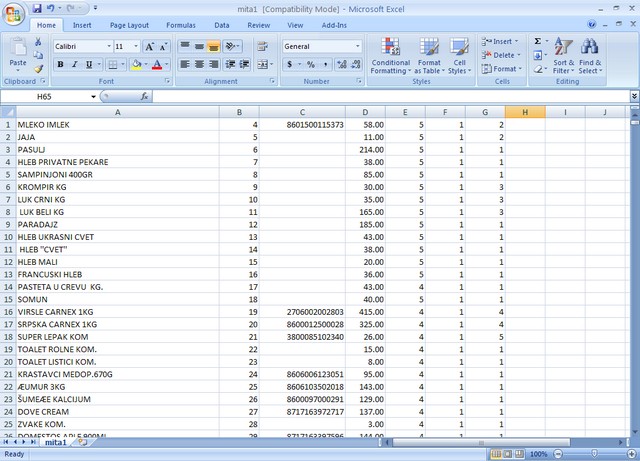Open the Formulas ribbon tab
This screenshot has height=461, width=640.
[181, 25]
